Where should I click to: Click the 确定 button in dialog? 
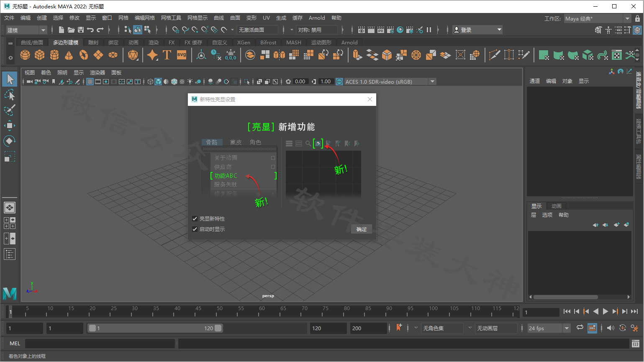[x=362, y=229]
